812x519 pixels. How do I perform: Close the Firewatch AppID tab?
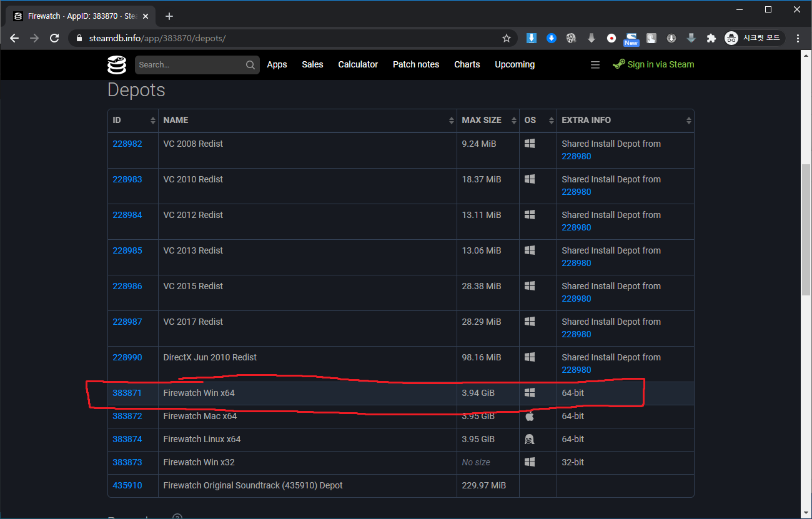[146, 16]
